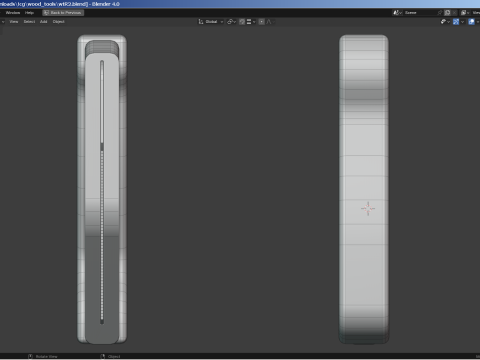Image resolution: width=480 pixels, height=360 pixels.
Task: Open the transform pivot point dropdown
Action: tap(231, 22)
